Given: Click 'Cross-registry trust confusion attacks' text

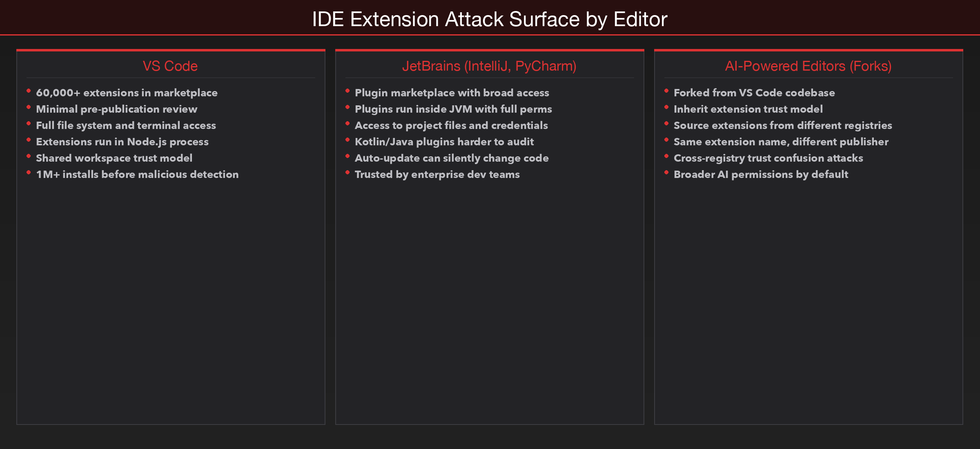Looking at the screenshot, I should tap(768, 158).
